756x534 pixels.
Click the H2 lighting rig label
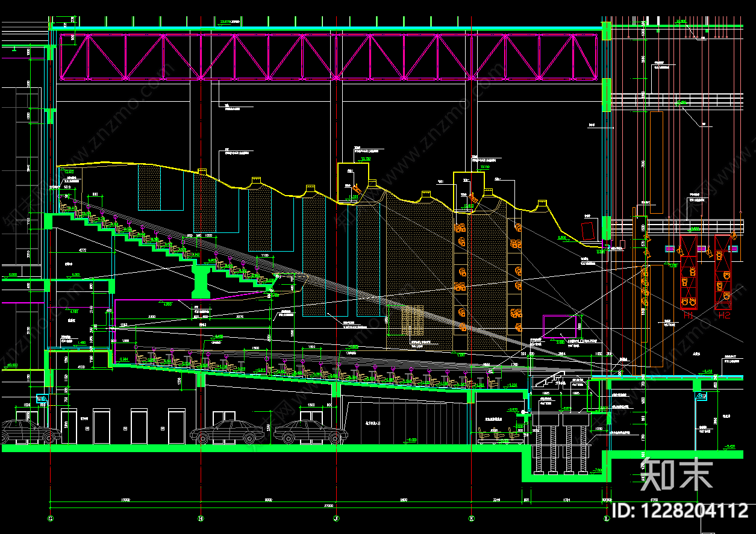[723, 315]
